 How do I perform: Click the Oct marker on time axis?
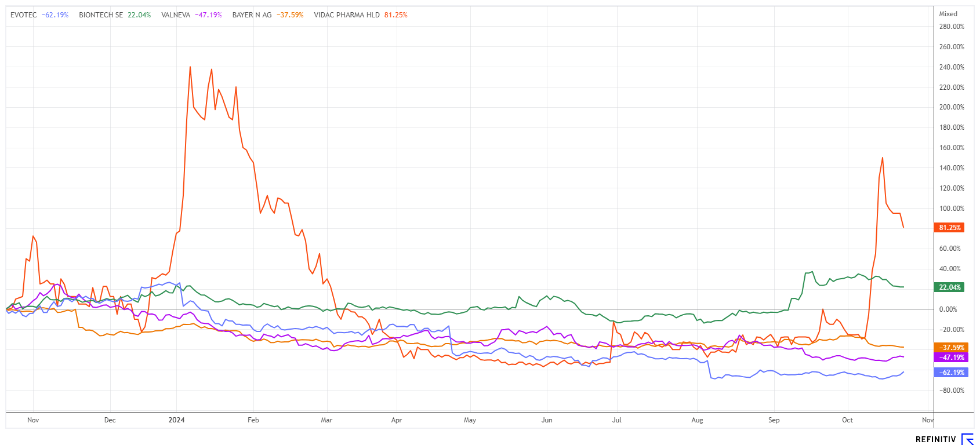(x=847, y=420)
